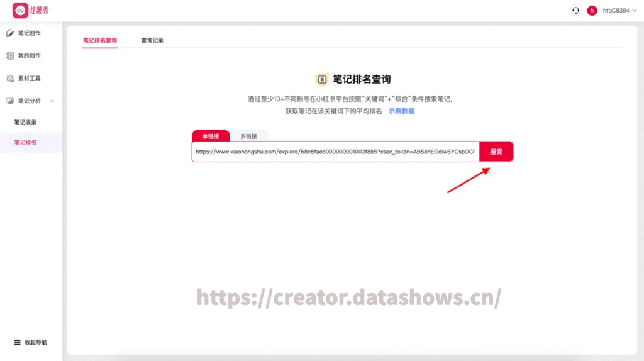Open 笔记创作 in sidebar

[x=29, y=33]
